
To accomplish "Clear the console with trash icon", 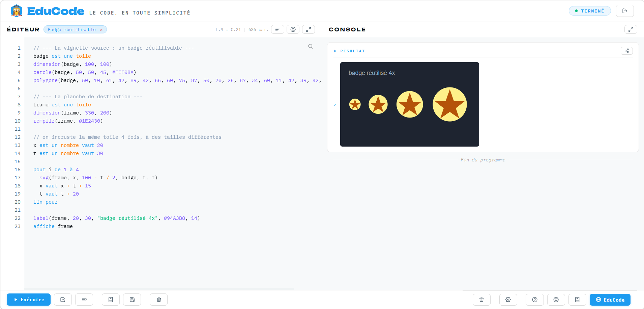I will [x=481, y=300].
